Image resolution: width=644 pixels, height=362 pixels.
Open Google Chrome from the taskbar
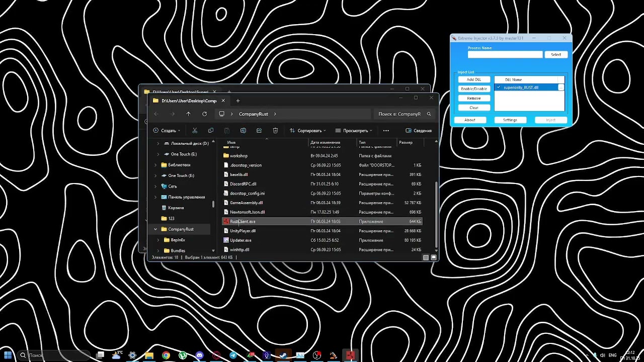point(166,355)
